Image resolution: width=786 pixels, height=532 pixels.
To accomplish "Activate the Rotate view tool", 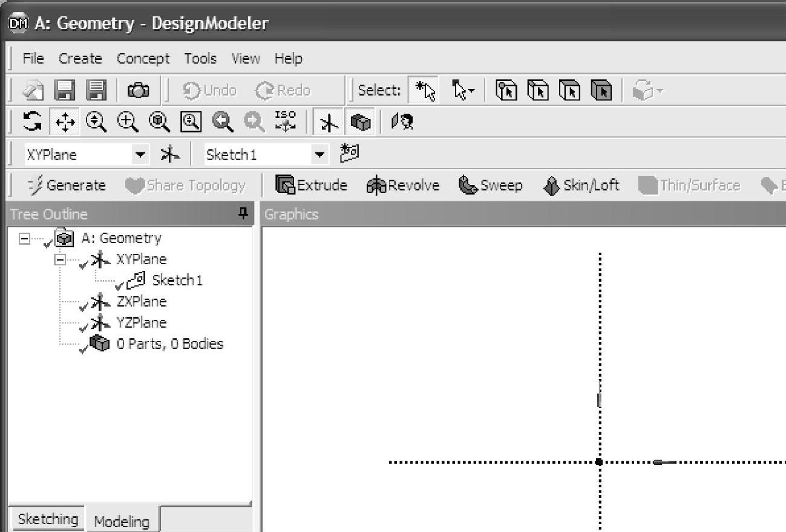I will click(33, 123).
